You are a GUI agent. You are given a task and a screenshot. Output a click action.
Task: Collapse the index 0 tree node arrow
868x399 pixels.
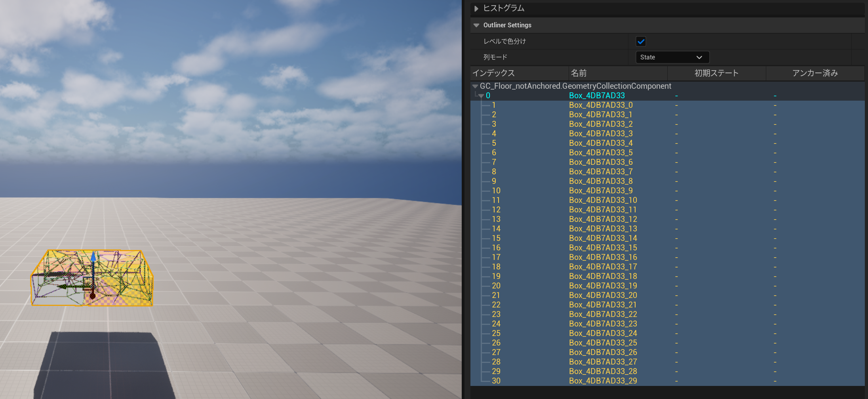pyautogui.click(x=482, y=96)
